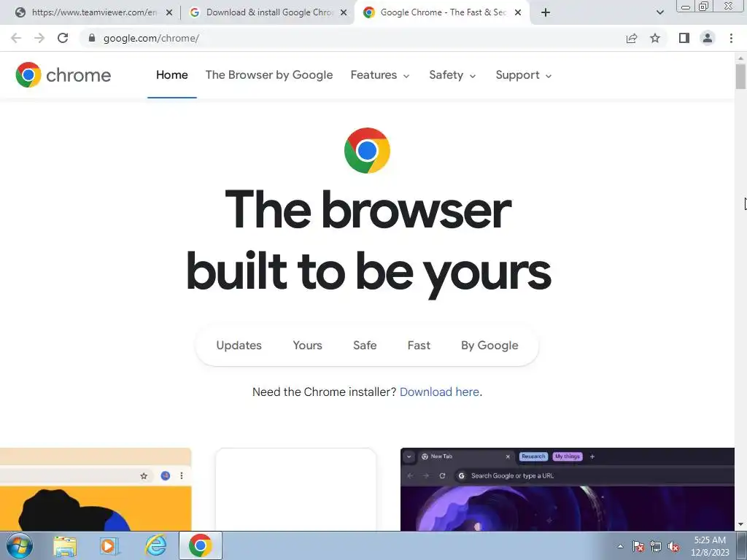Open the taskbar clock and date
The image size is (747, 560).
pyautogui.click(x=710, y=546)
